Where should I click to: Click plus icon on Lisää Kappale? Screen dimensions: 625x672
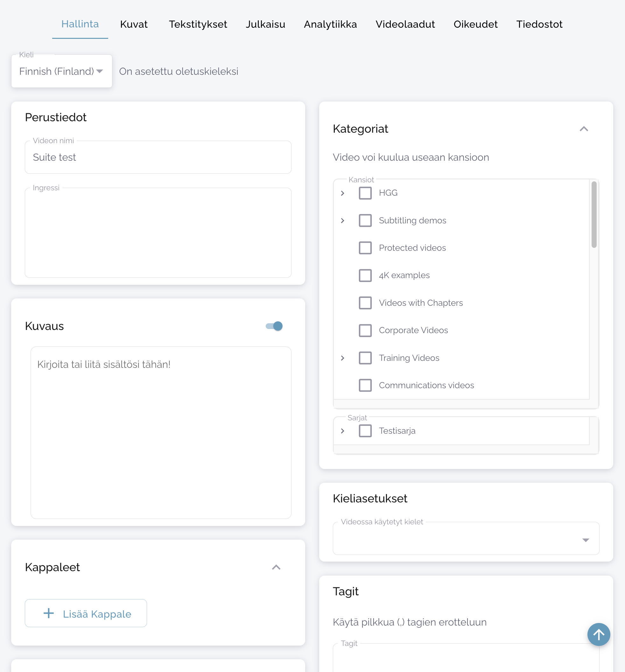(x=49, y=613)
